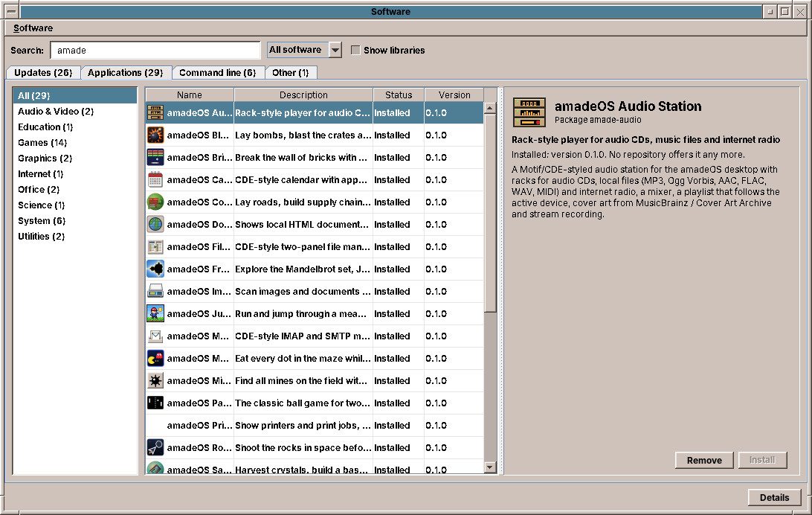Click the maze muncher icon for amadeOS M...

(x=155, y=357)
